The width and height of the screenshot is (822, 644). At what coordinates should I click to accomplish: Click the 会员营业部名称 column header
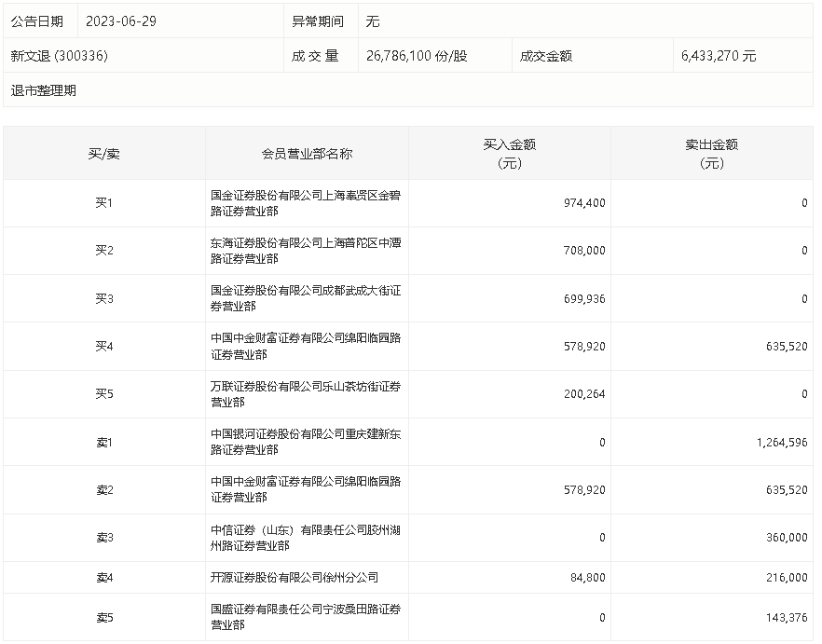tap(307, 154)
